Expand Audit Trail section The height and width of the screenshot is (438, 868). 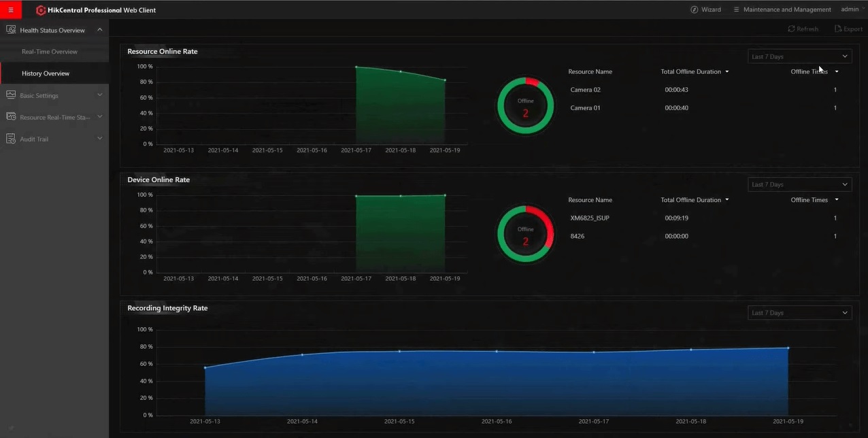point(100,139)
